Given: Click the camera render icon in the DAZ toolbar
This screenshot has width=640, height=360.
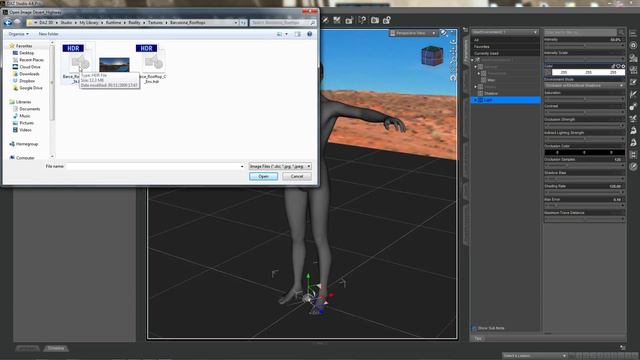Looking at the screenshot, I should 375,20.
